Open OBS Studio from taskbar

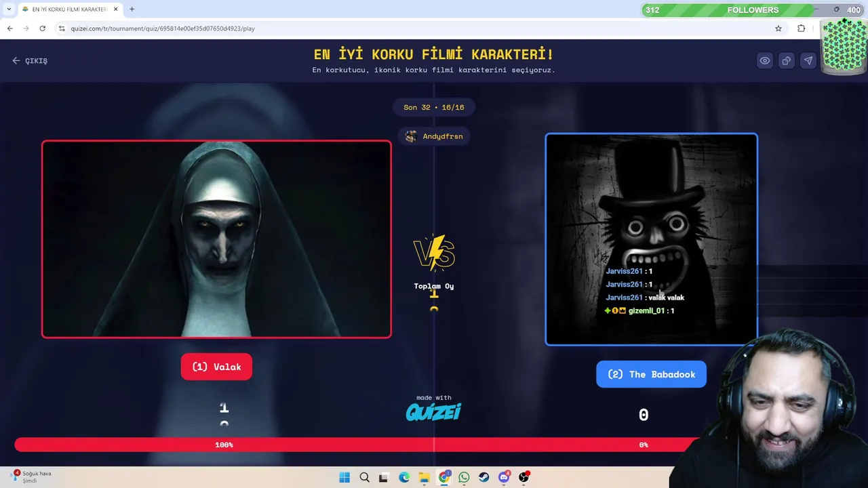[524, 477]
